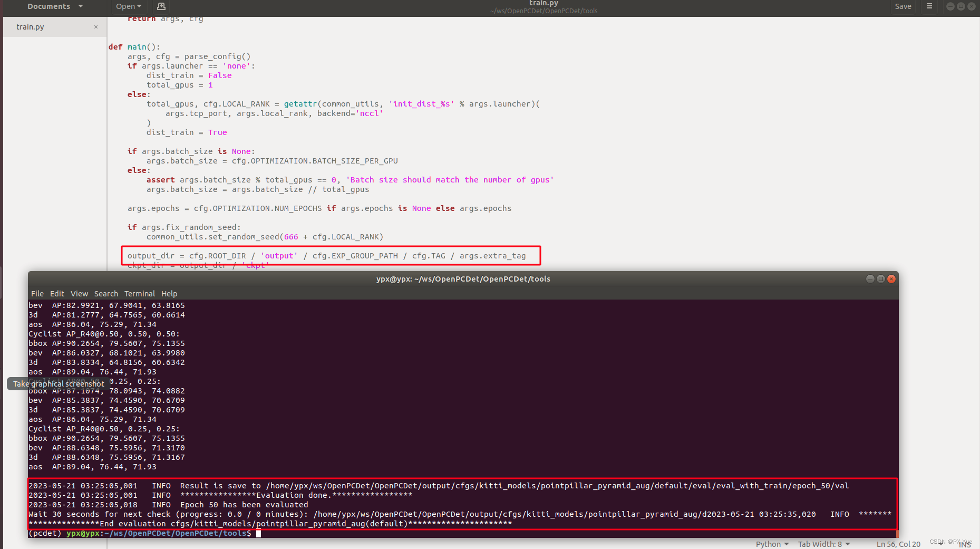Close the terminal window
The width and height of the screenshot is (980, 549).
(x=891, y=279)
